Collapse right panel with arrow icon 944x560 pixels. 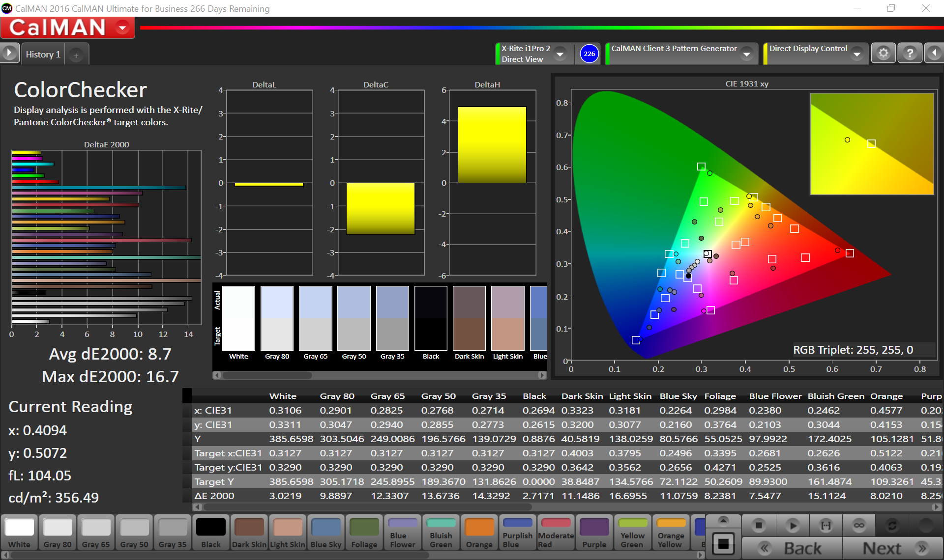pyautogui.click(x=935, y=53)
